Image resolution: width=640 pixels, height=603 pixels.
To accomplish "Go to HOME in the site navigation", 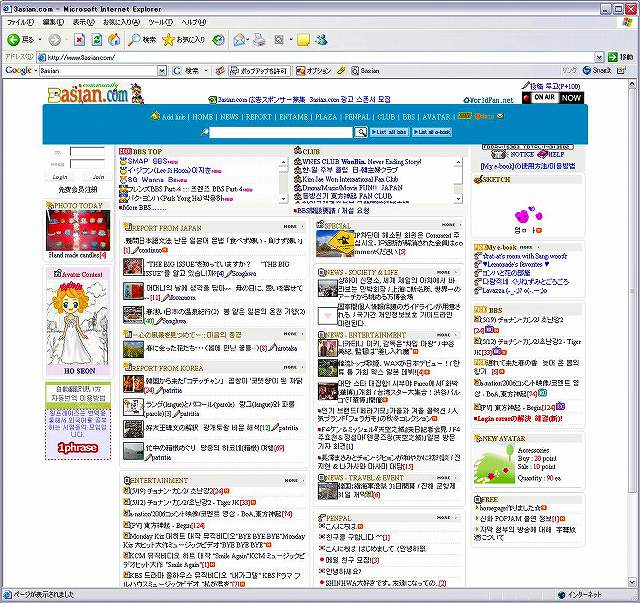I will [x=202, y=117].
